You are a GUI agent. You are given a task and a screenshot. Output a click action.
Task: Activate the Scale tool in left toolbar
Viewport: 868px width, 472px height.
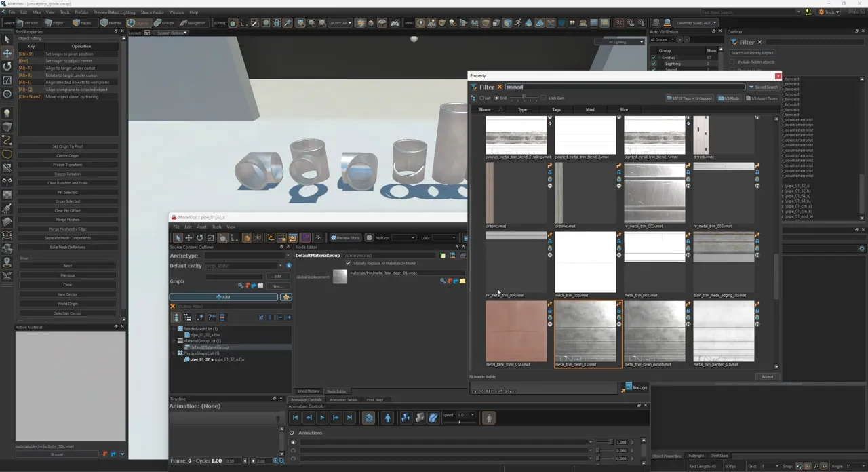[7, 80]
